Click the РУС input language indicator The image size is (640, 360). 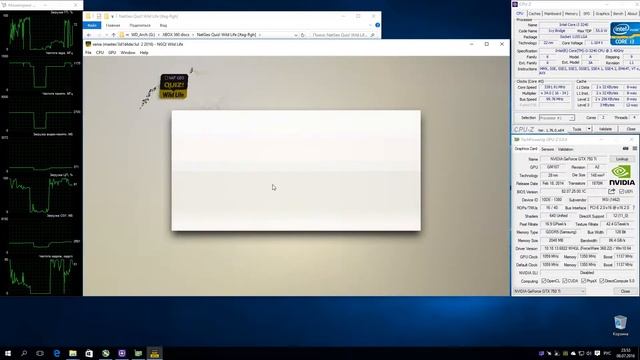607,353
